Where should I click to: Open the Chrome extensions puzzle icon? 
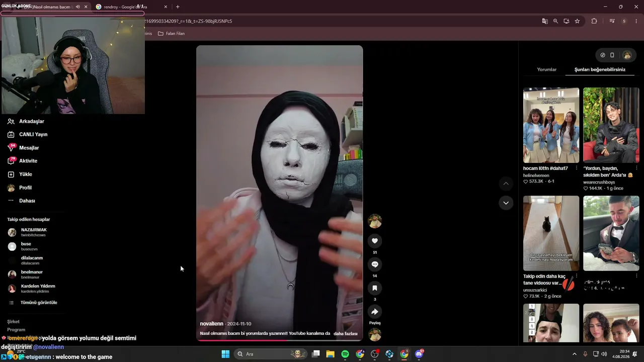(x=594, y=21)
